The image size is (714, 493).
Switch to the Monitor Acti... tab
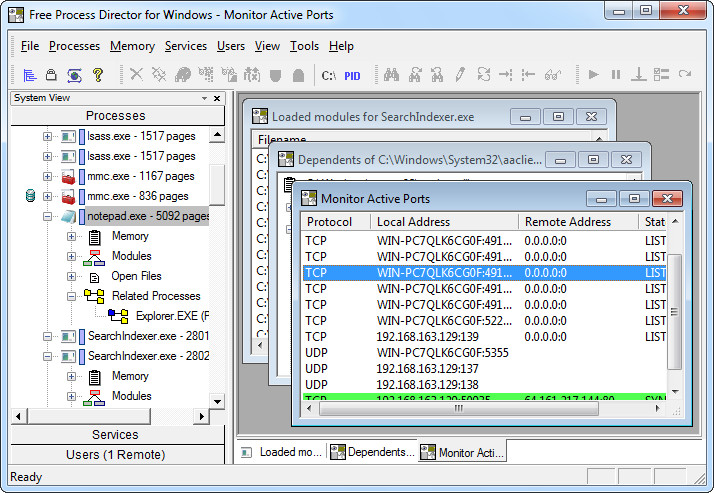(x=463, y=452)
